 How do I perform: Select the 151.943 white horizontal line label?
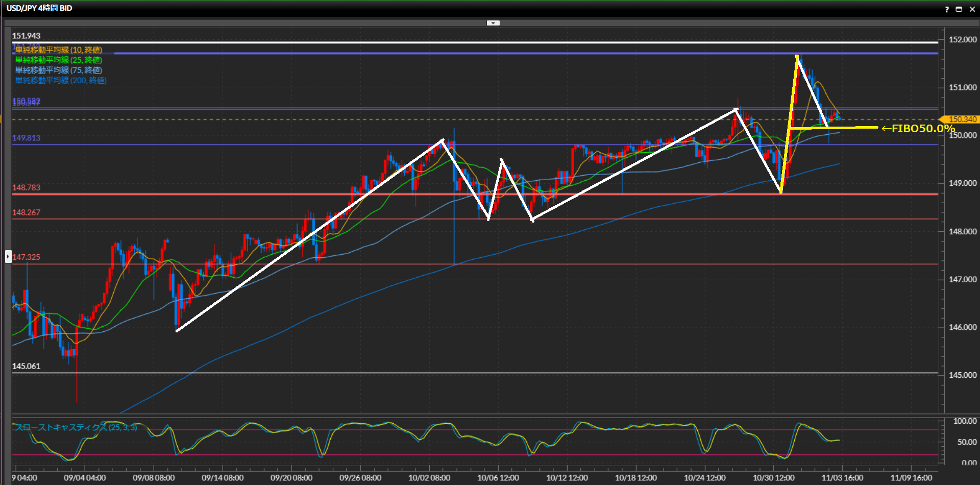26,36
